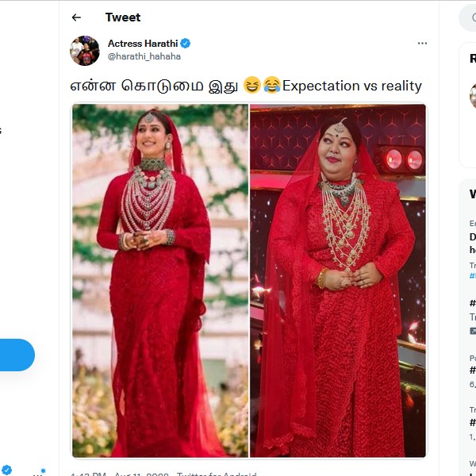The image size is (476, 476).
Task: Click the blue verified badge beside Actress Harathi
Action: 186,44
